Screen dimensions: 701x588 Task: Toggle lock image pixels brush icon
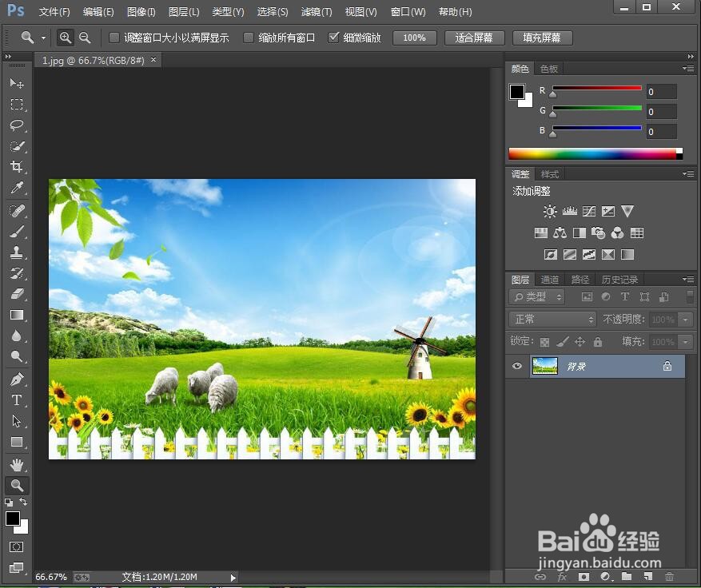coord(563,342)
